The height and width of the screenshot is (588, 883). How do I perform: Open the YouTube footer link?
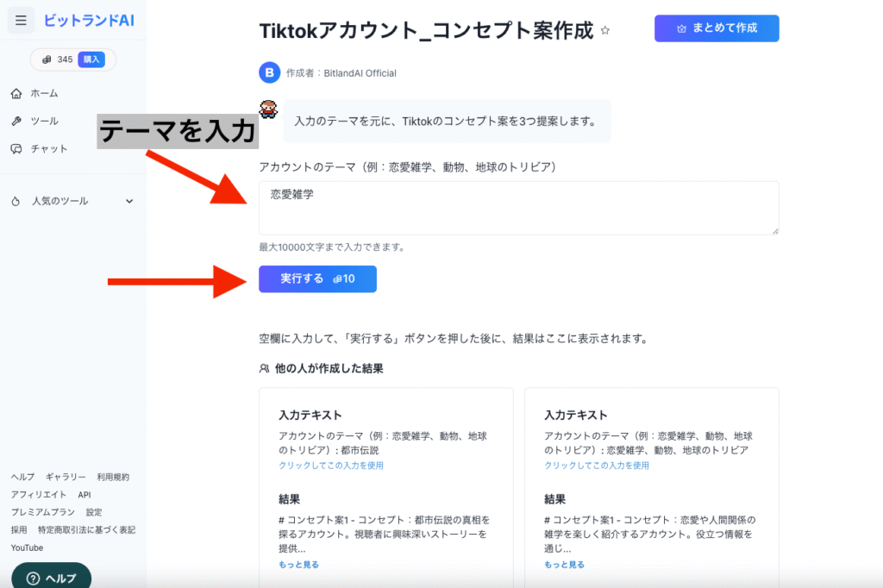pos(27,547)
